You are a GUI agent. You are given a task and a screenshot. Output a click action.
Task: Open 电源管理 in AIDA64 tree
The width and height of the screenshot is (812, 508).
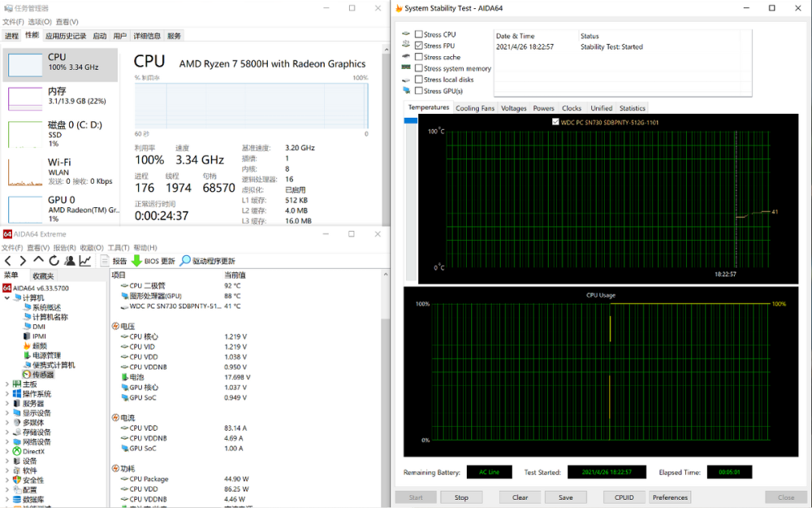[x=46, y=355]
